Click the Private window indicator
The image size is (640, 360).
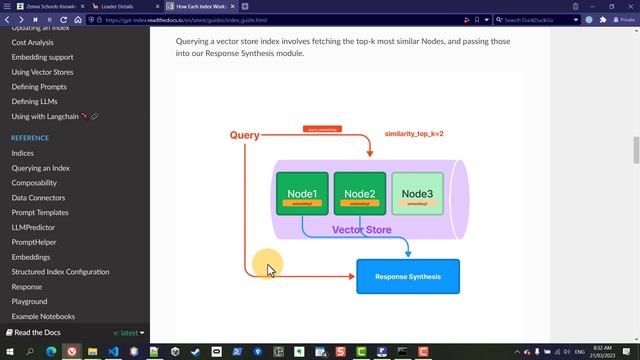624,20
